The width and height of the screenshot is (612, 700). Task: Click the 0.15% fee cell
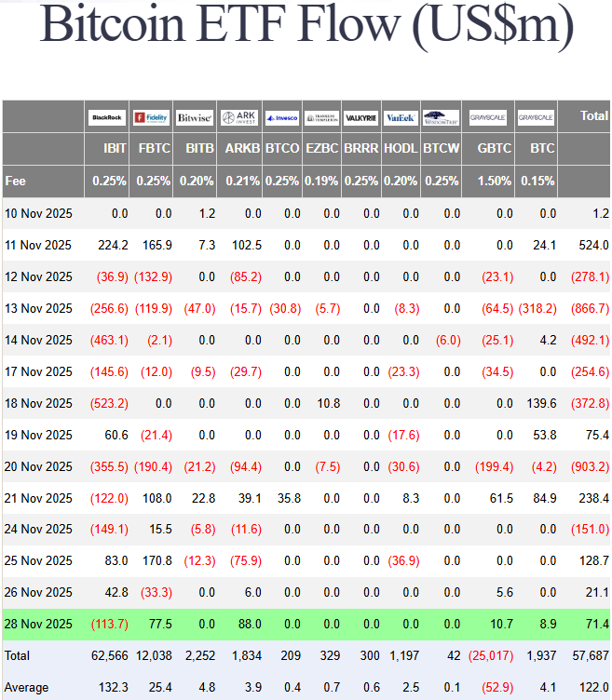coord(537,182)
